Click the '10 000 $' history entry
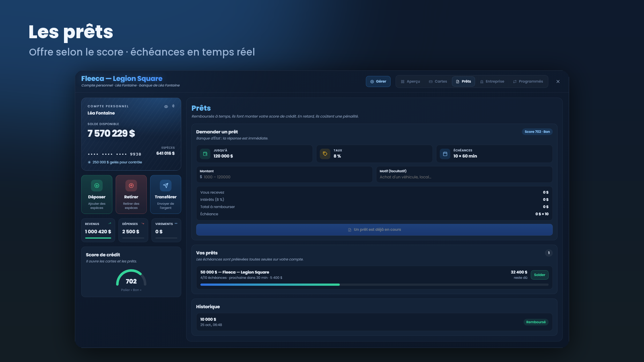Image resolution: width=644 pixels, height=362 pixels. coord(374,322)
